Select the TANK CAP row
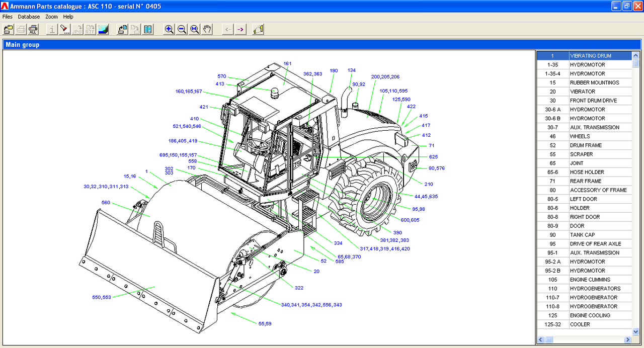The width and height of the screenshot is (644, 348). coord(584,235)
